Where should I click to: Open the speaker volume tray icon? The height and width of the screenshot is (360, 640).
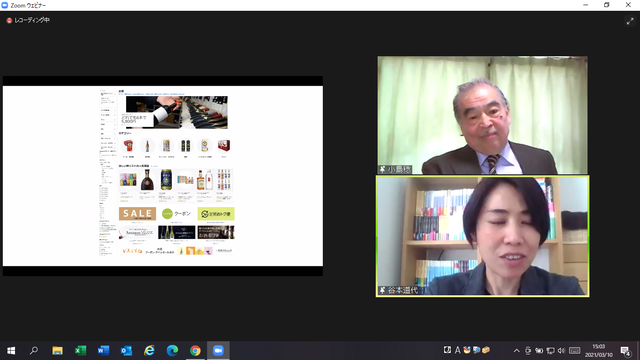pyautogui.click(x=561, y=351)
